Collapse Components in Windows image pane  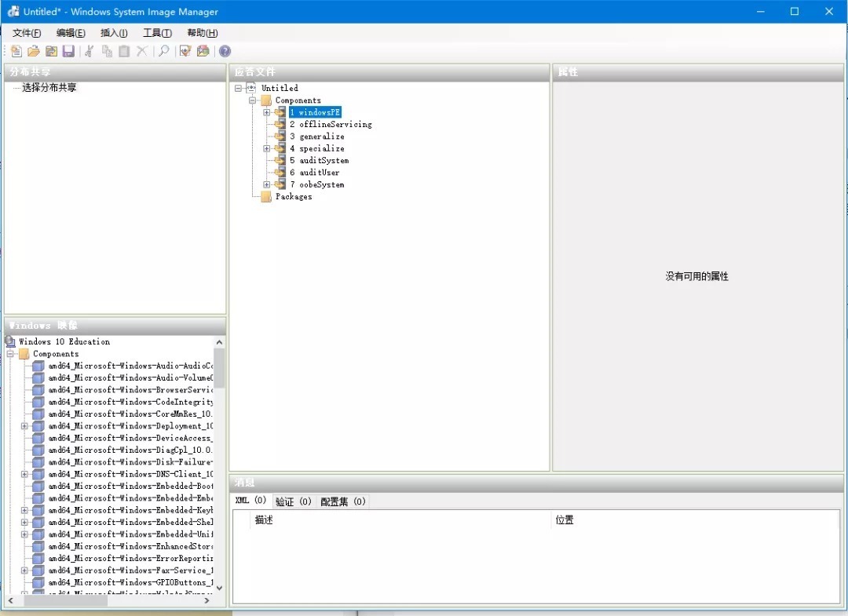click(9, 354)
